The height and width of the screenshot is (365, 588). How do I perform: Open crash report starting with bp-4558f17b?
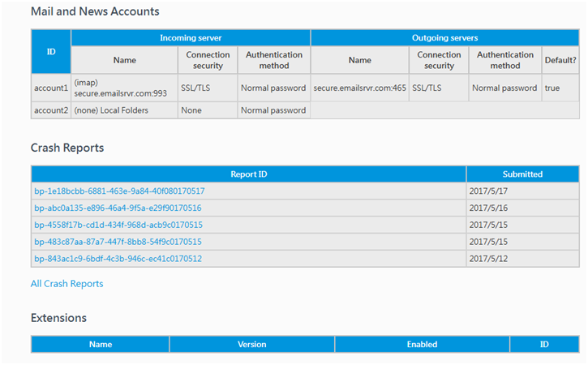[118, 225]
